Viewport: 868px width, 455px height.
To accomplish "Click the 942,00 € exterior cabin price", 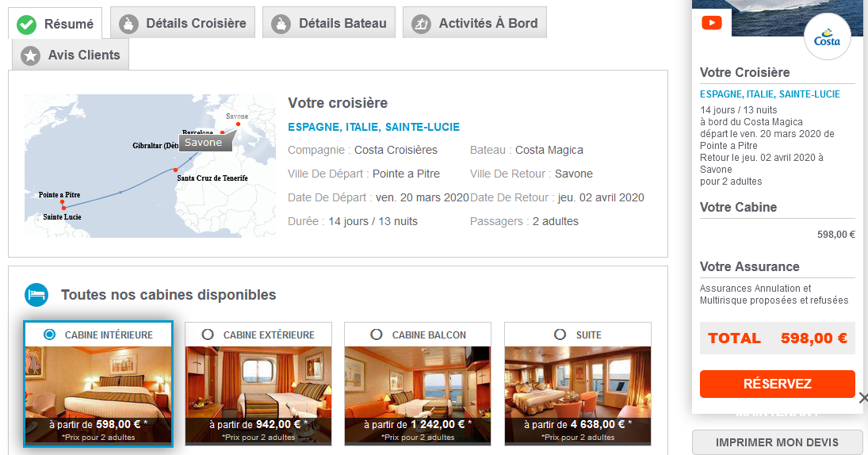I will click(x=278, y=425).
